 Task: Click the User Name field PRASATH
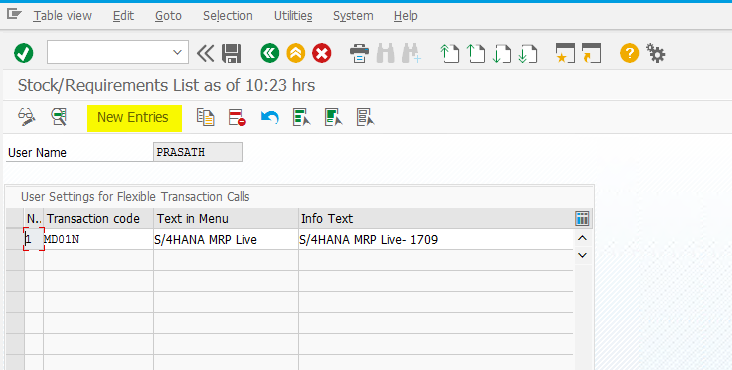pos(198,152)
